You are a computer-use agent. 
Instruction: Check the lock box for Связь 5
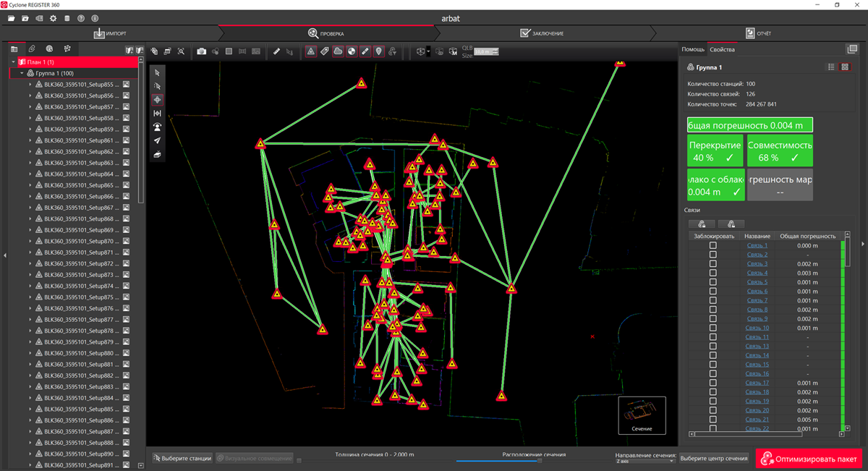pyautogui.click(x=712, y=282)
